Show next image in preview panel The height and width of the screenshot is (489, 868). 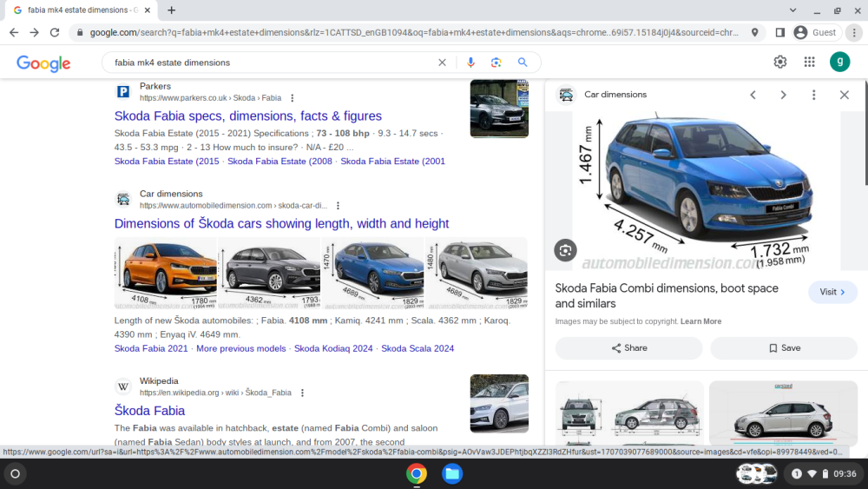[x=783, y=95]
